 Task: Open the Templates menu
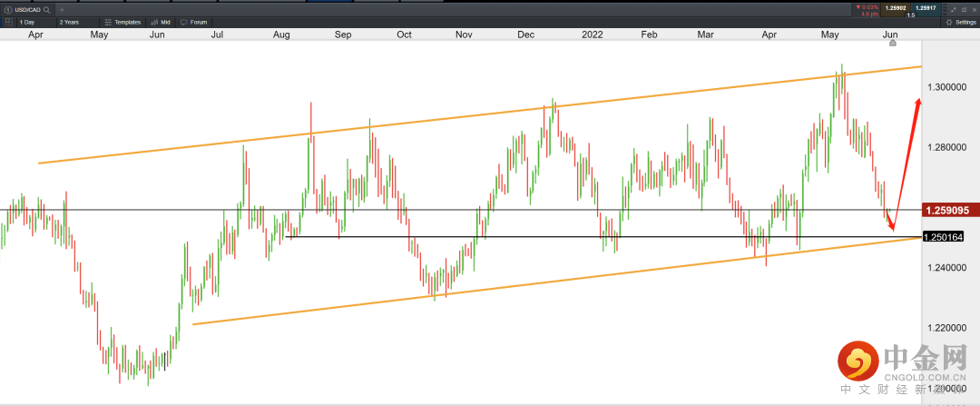point(122,22)
